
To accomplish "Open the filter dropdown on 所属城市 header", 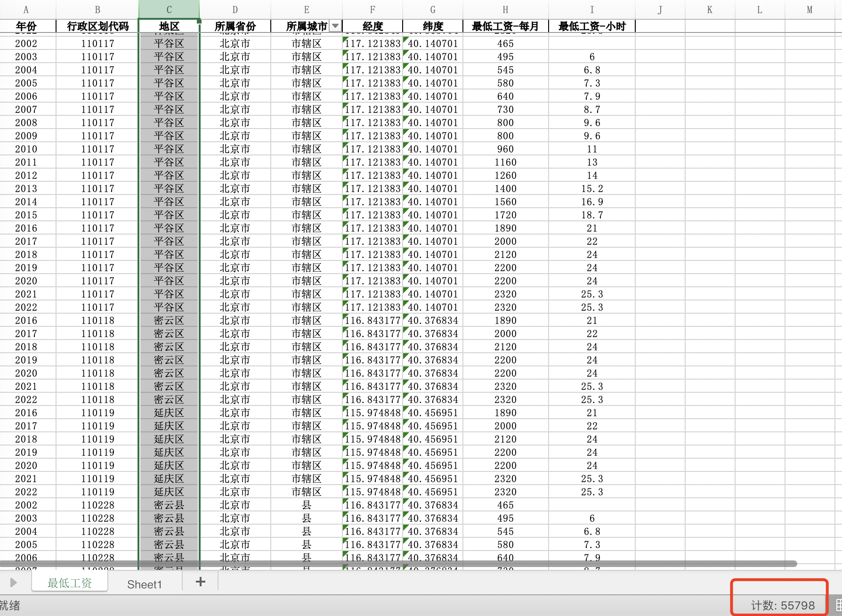I will pos(335,26).
